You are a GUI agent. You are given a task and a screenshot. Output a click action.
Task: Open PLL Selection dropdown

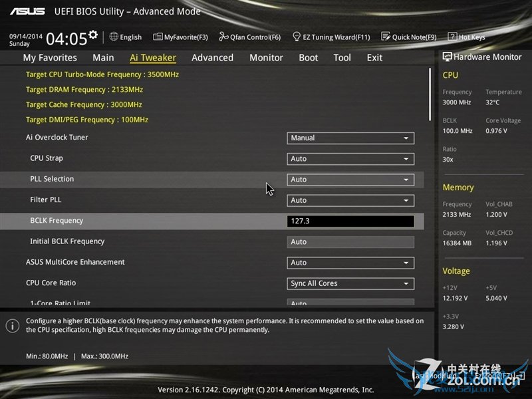pyautogui.click(x=350, y=180)
